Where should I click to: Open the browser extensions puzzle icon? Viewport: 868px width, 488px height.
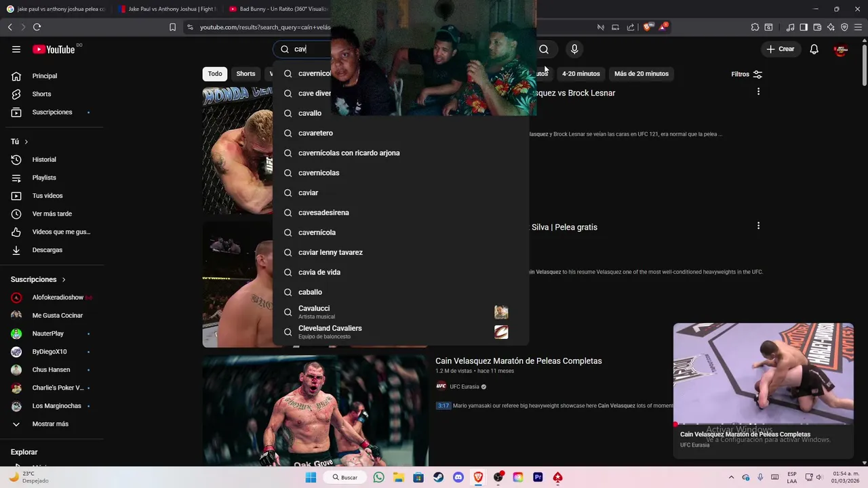755,27
